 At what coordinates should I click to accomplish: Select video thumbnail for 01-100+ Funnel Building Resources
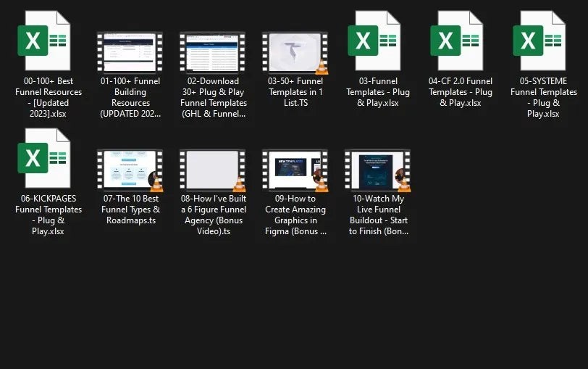click(x=130, y=53)
